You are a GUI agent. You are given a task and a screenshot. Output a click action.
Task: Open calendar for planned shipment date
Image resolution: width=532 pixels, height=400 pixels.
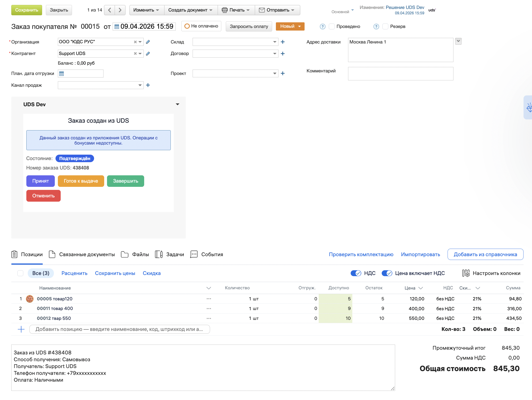tap(62, 74)
